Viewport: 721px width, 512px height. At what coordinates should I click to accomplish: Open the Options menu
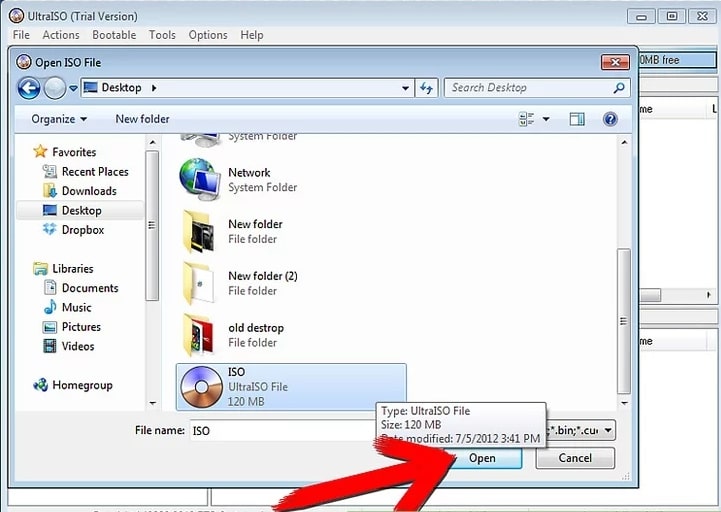click(x=208, y=35)
